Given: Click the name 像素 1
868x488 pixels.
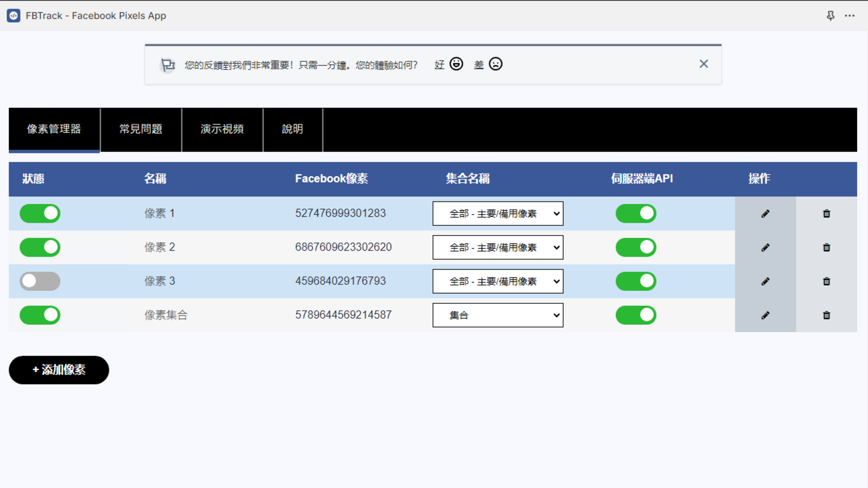Looking at the screenshot, I should 159,213.
